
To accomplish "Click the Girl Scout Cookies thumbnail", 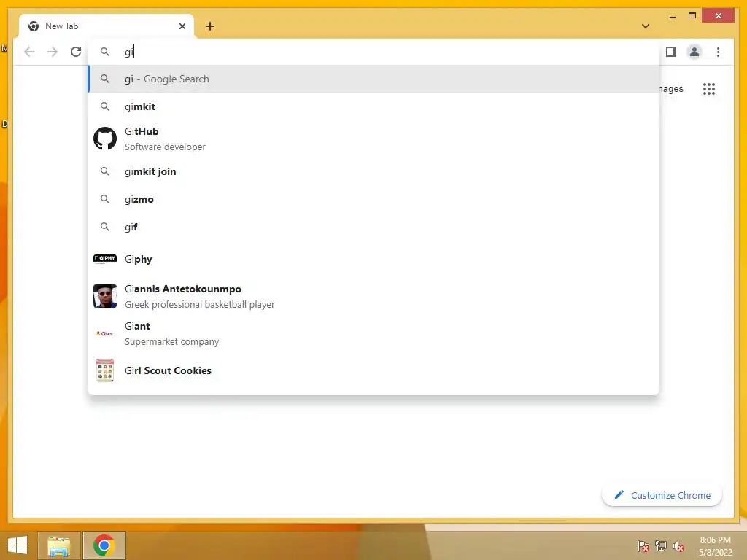I will click(x=105, y=370).
